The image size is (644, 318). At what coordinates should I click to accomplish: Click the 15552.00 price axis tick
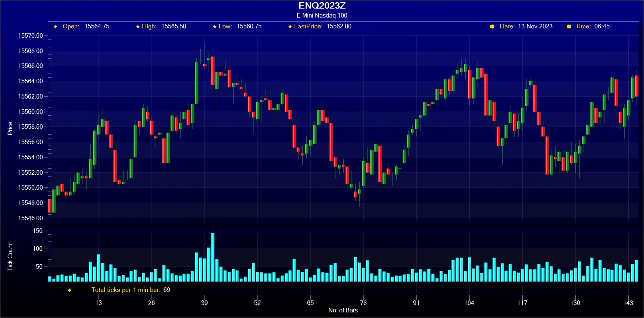pos(31,172)
